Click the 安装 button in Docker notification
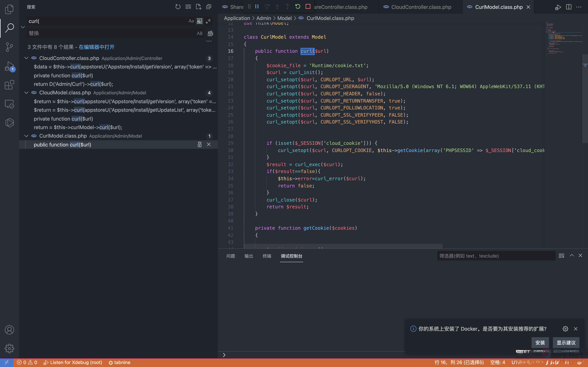588x367 pixels. (x=540, y=342)
